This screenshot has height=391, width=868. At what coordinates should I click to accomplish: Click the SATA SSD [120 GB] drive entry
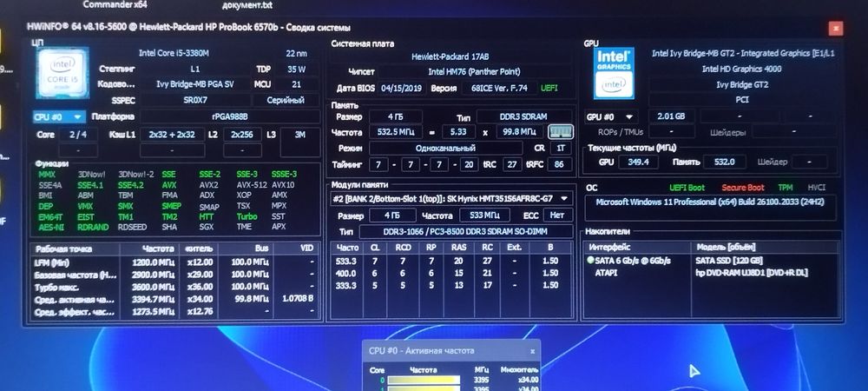coord(728,261)
